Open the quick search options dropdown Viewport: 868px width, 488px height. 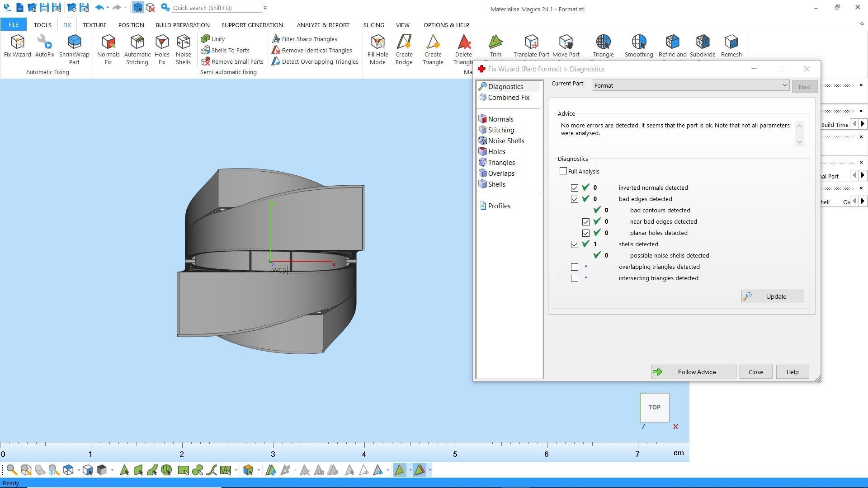(x=265, y=8)
